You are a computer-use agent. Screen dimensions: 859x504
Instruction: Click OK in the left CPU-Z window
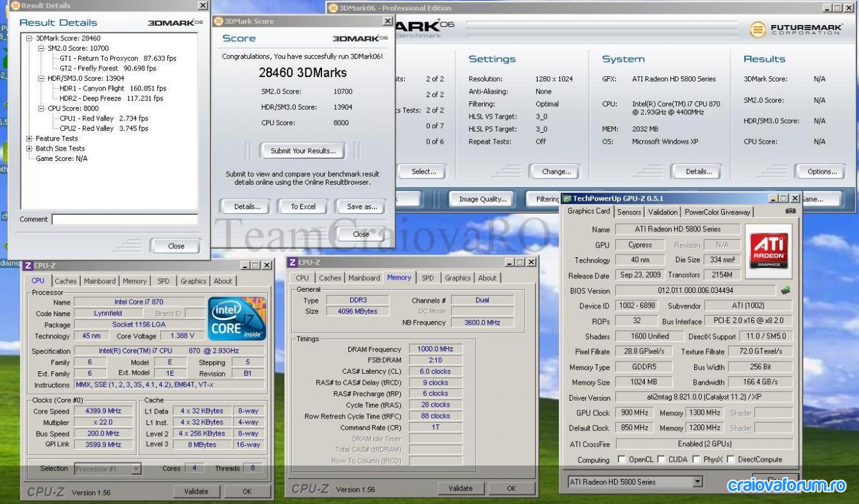coord(247,491)
